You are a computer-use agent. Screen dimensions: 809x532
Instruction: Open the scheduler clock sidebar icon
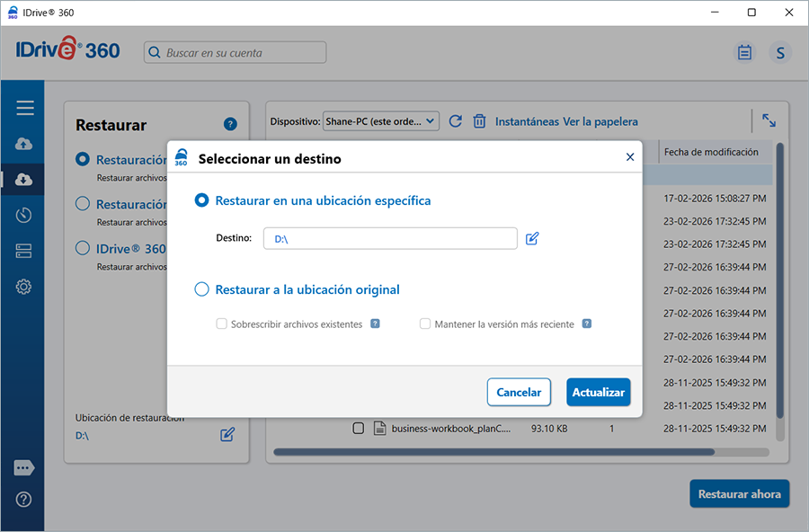tap(24, 215)
